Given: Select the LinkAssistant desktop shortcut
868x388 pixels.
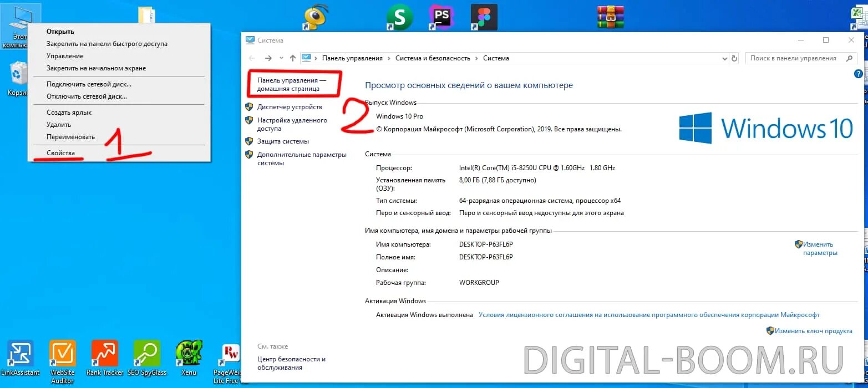Looking at the screenshot, I should pyautogui.click(x=21, y=358).
